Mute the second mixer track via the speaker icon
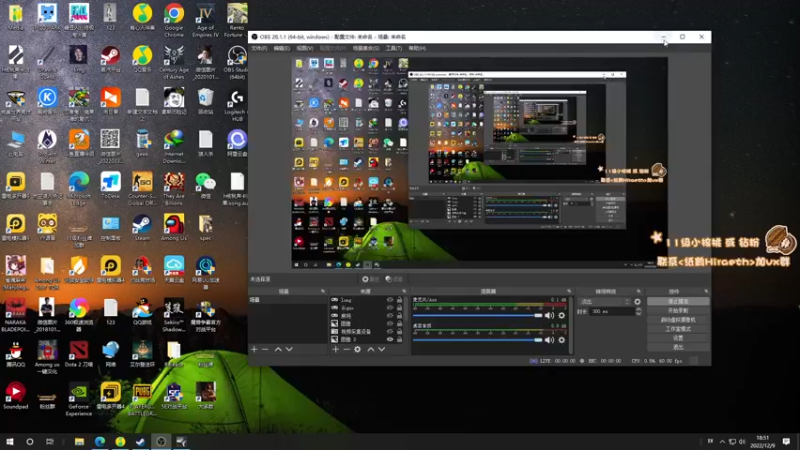 click(549, 340)
